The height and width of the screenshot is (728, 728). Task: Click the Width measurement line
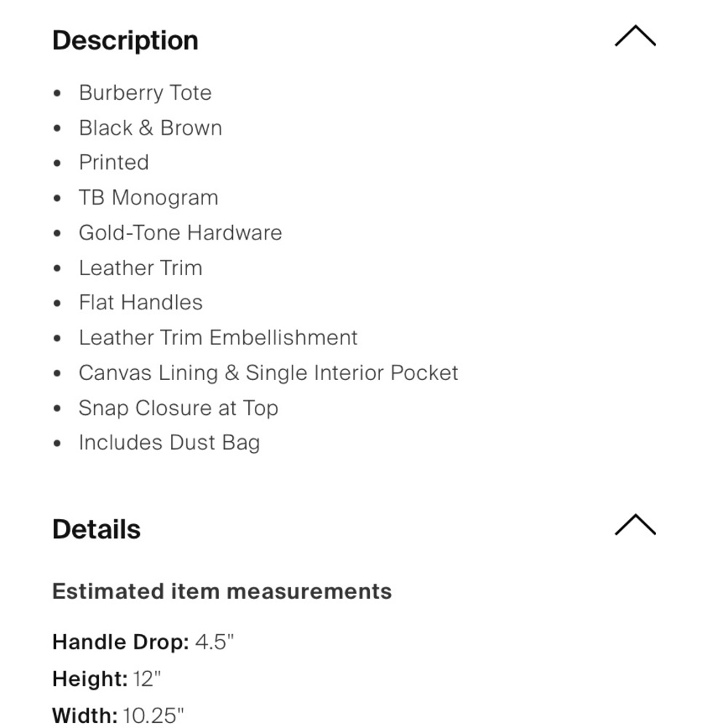point(118,716)
